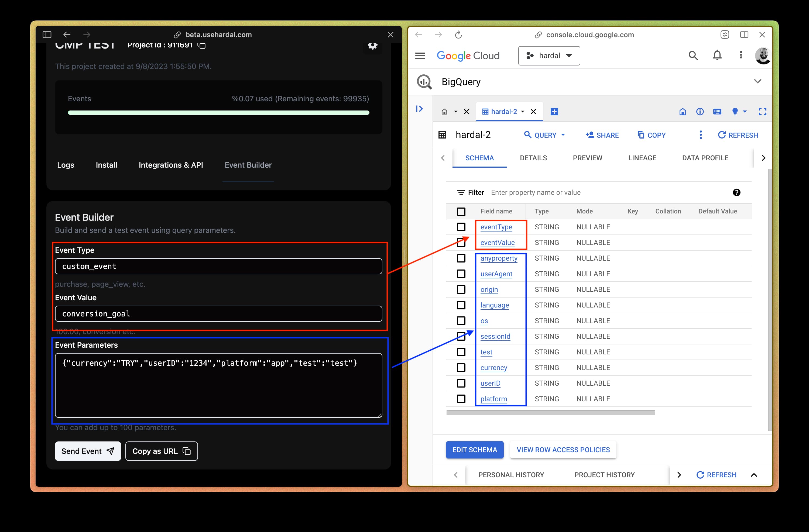The width and height of the screenshot is (809, 532).
Task: Switch to the PREVIEW tab
Action: coord(587,158)
